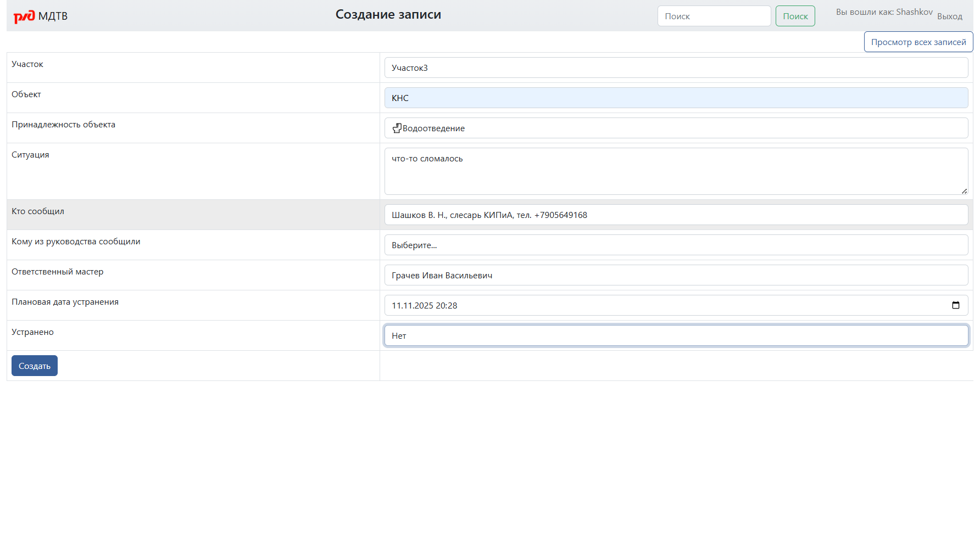Viewport: 980px width, 538px height.
Task: Click the МДТВ brand link
Action: (53, 16)
